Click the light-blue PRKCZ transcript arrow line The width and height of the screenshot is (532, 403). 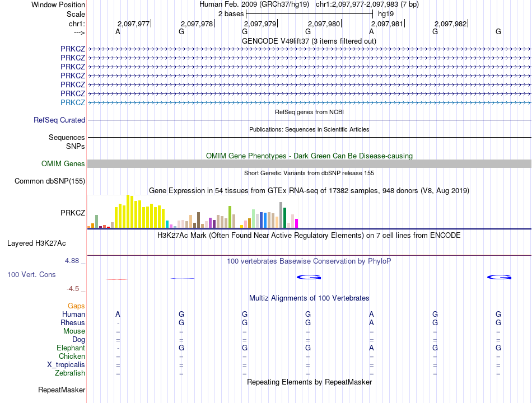310,102
